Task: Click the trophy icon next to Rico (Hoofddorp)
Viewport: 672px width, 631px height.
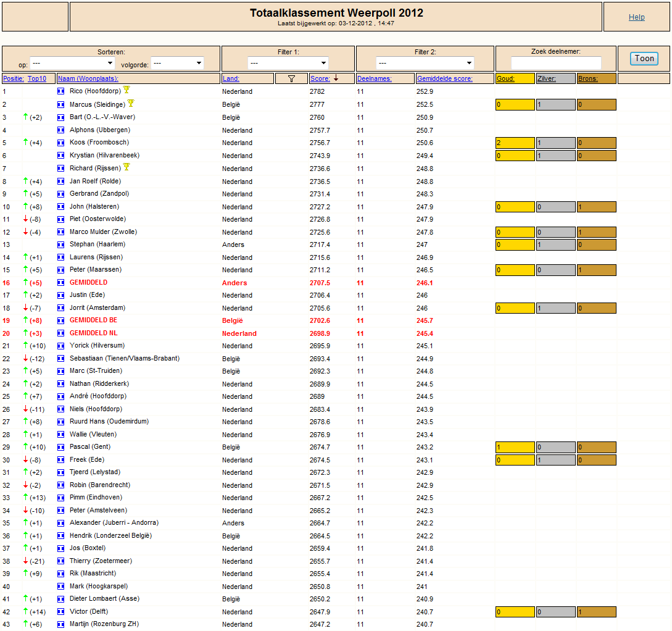Action: 127,90
